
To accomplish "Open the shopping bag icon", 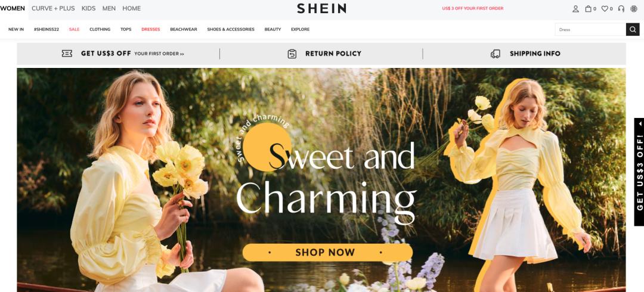I will click(588, 8).
